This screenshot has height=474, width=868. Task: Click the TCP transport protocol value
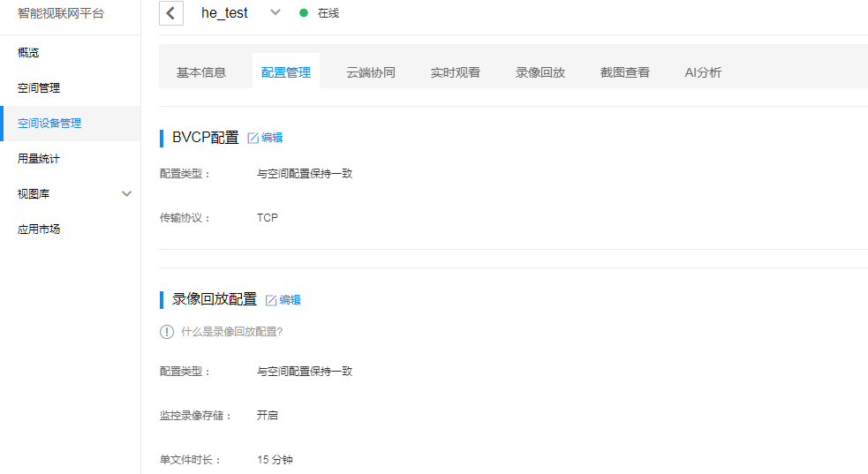tap(268, 218)
